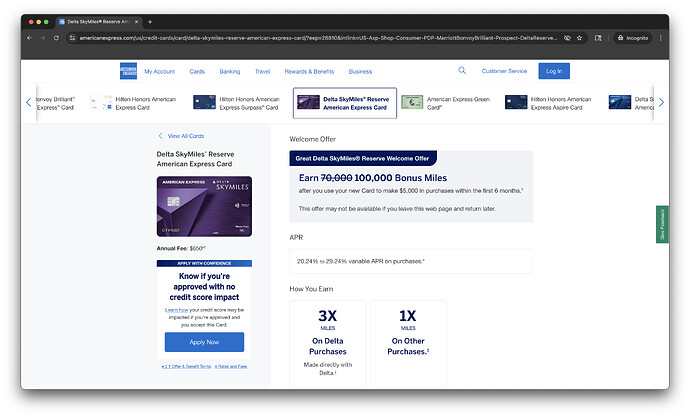
Task: Open the My Account menu
Action: tap(159, 72)
